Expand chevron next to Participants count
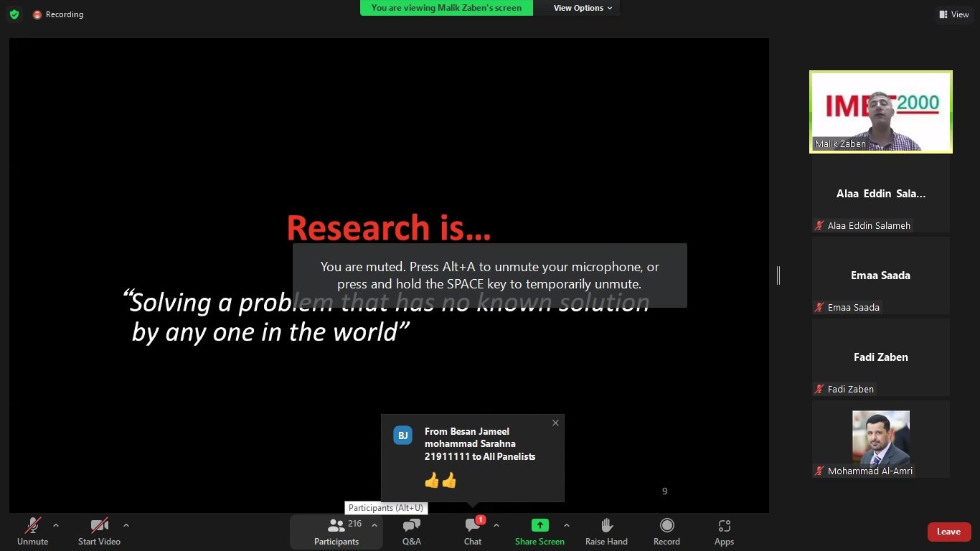The image size is (980, 551). pyautogui.click(x=374, y=525)
